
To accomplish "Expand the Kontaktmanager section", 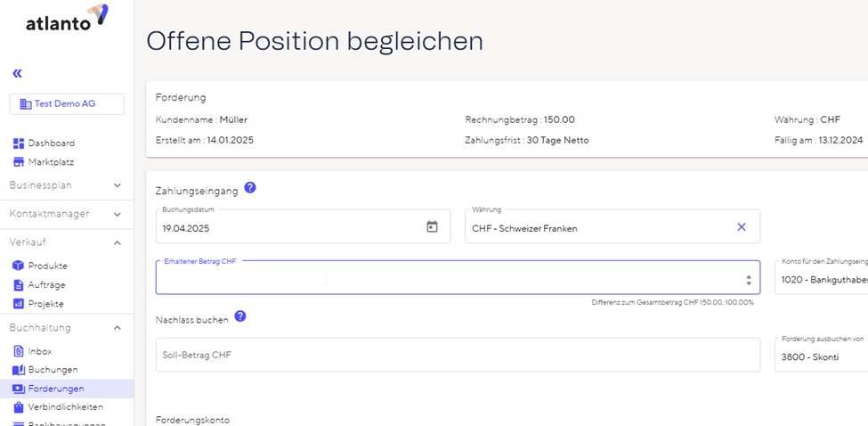I will (x=118, y=214).
